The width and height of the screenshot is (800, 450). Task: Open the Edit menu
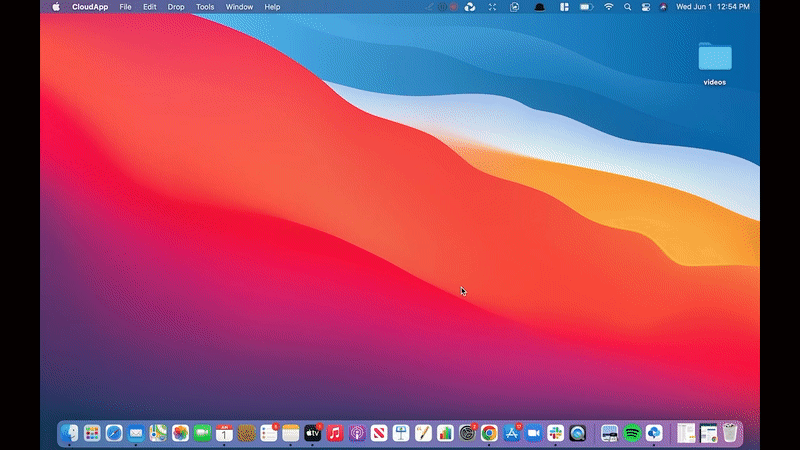click(x=149, y=7)
